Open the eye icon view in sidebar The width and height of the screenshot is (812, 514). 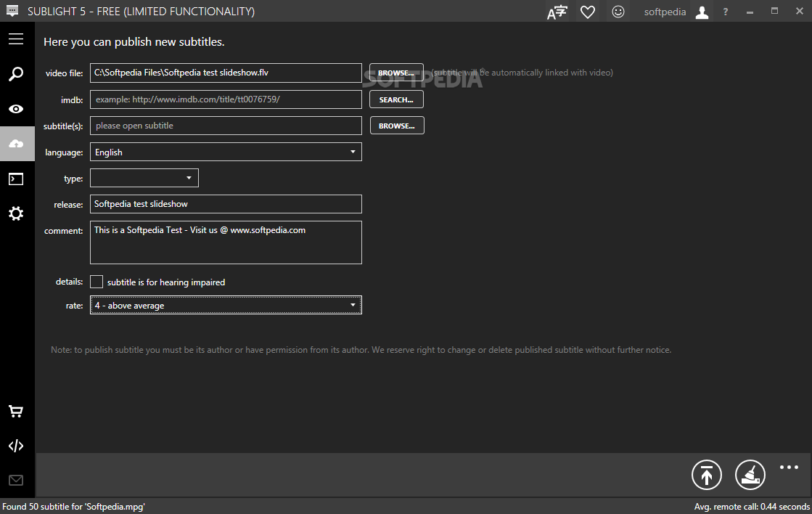(16, 109)
